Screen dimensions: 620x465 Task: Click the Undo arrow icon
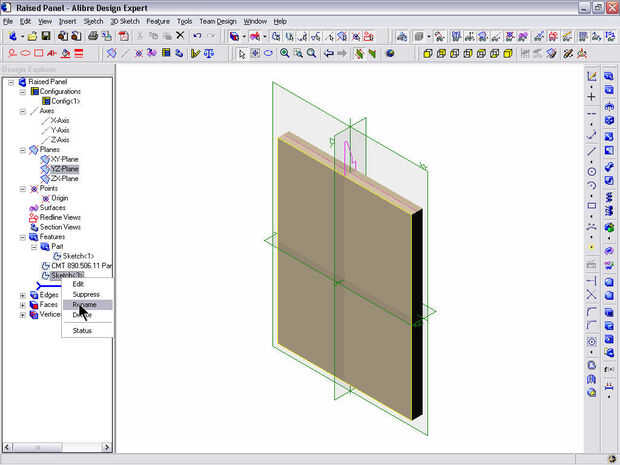pos(197,36)
